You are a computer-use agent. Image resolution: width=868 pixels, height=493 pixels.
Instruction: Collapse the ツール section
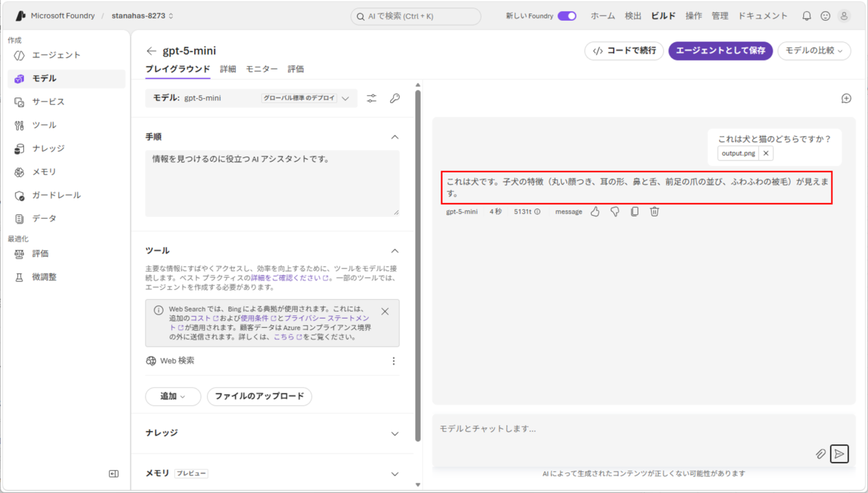[395, 251]
